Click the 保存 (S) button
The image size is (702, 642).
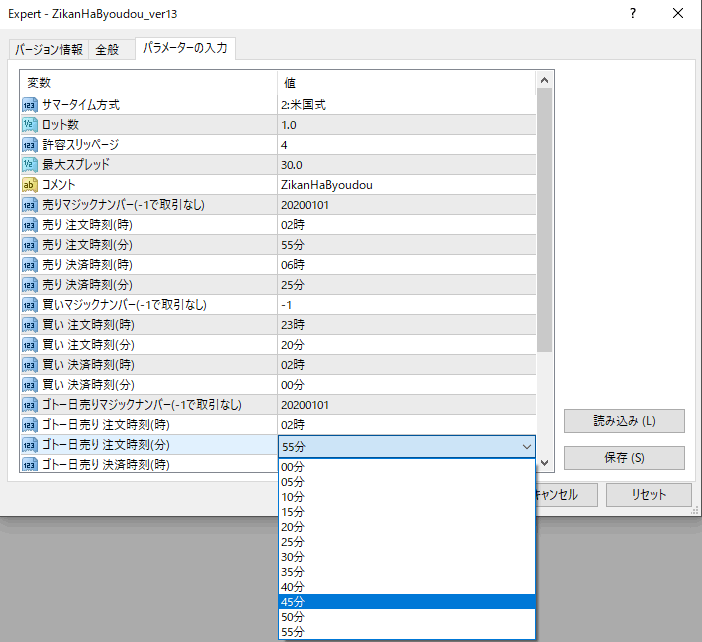(624, 458)
